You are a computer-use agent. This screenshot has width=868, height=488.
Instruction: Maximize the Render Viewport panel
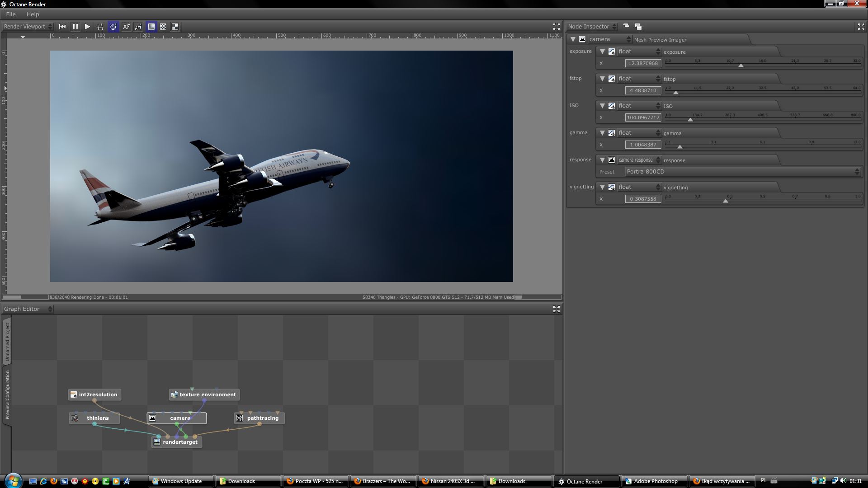(x=557, y=27)
